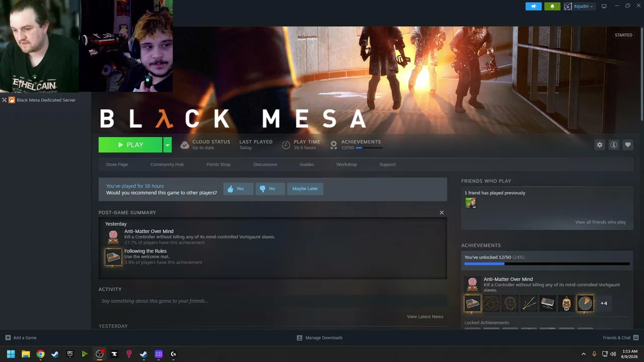Open the Discussions tab
This screenshot has width=644, height=362.
[x=265, y=164]
